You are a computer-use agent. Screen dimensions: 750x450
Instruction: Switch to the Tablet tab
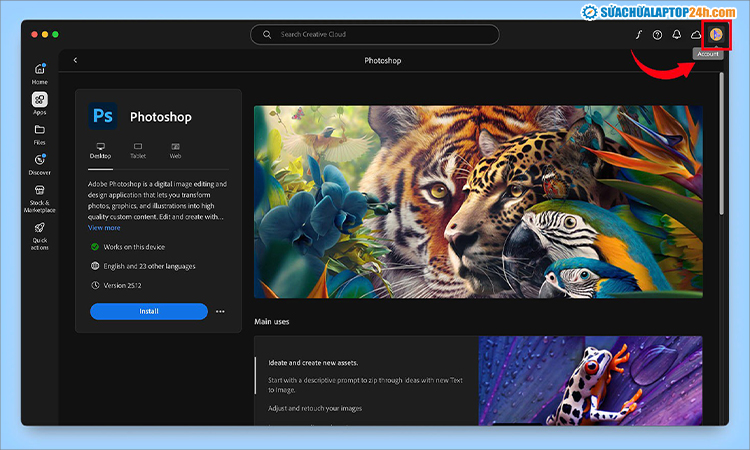pyautogui.click(x=138, y=150)
